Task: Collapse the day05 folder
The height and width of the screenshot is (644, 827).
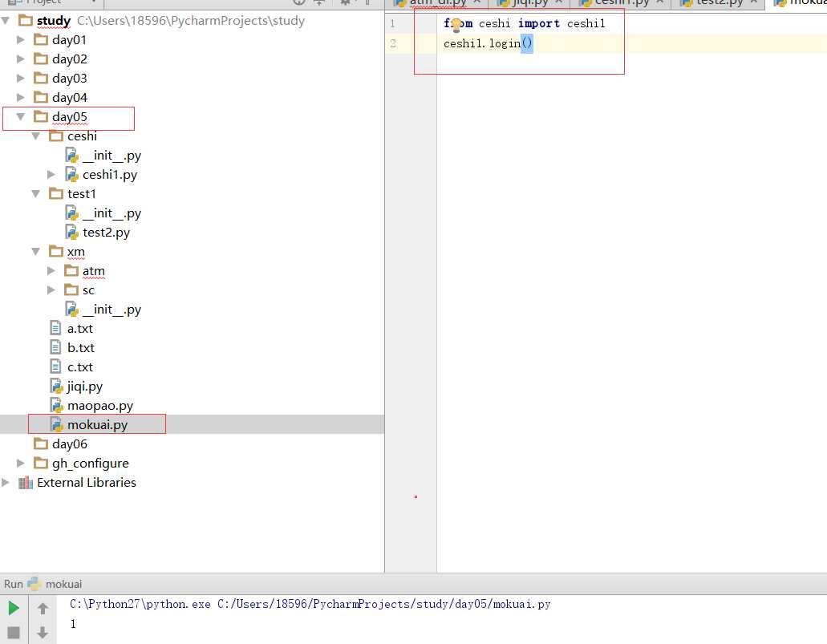Action: (21, 116)
